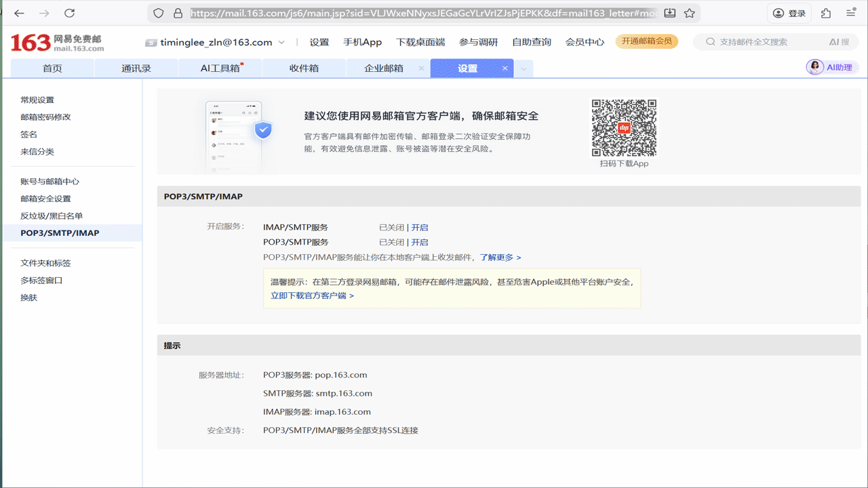
Task: Open 设置 in the top navigation
Action: (319, 42)
